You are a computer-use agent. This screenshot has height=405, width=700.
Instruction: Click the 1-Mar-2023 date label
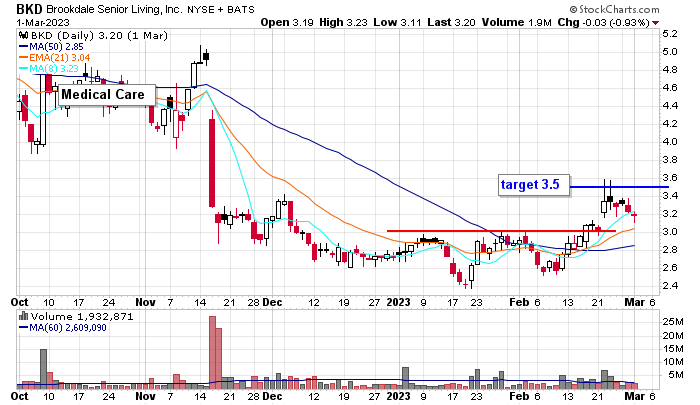(x=43, y=22)
